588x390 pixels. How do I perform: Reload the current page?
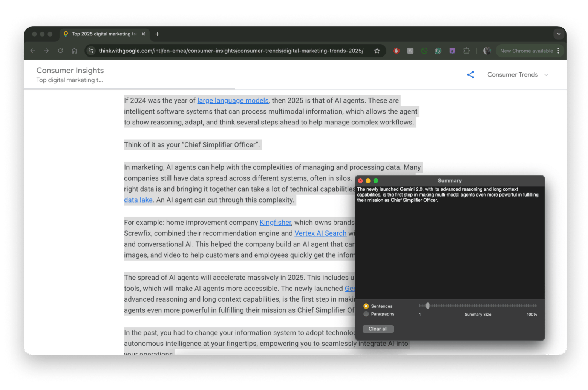[x=60, y=51]
